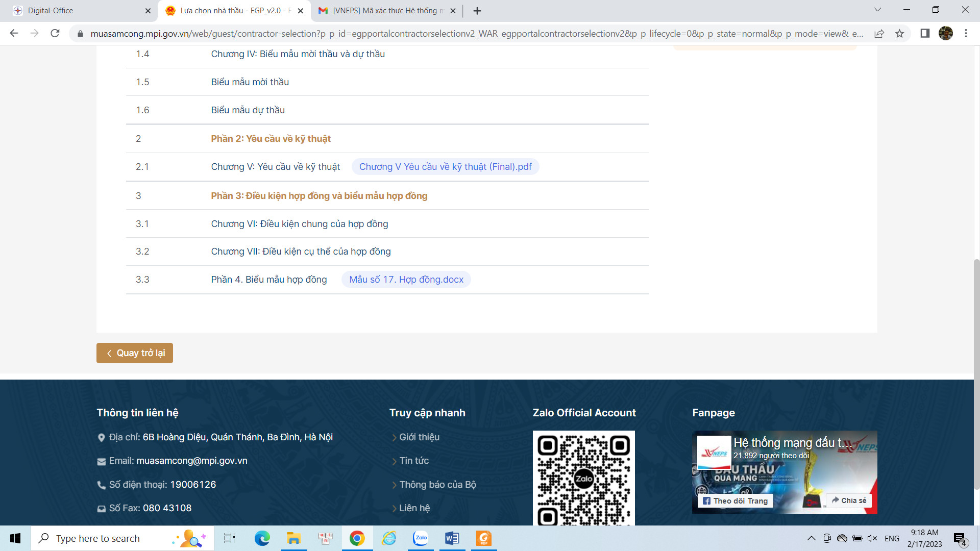Image resolution: width=980 pixels, height=551 pixels.
Task: Open the notification center icon
Action: tap(960, 539)
